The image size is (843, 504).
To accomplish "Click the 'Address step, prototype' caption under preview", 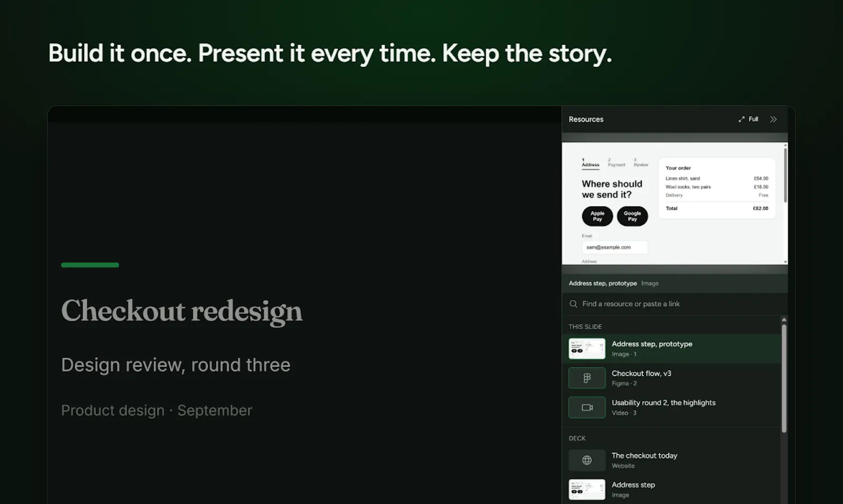I will 603,283.
